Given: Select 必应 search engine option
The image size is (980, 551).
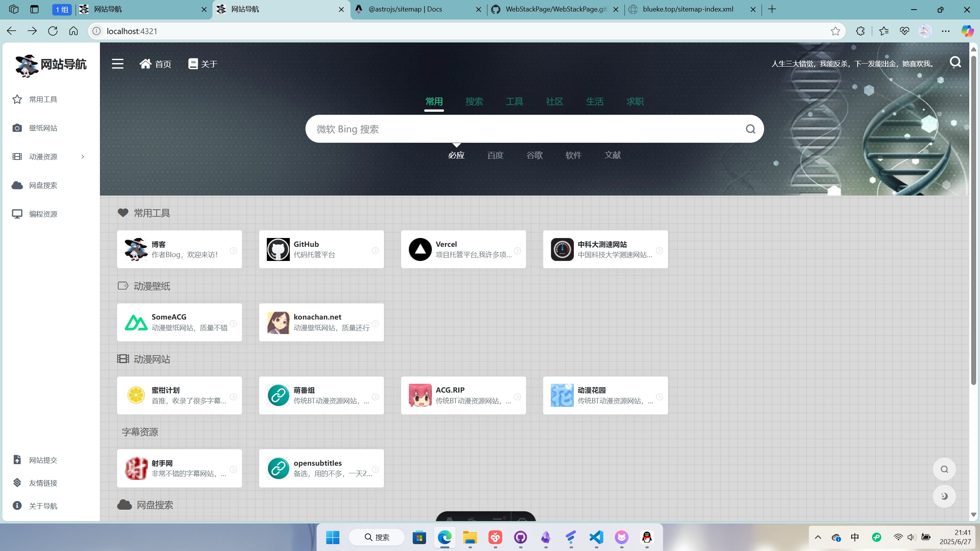Looking at the screenshot, I should point(456,155).
